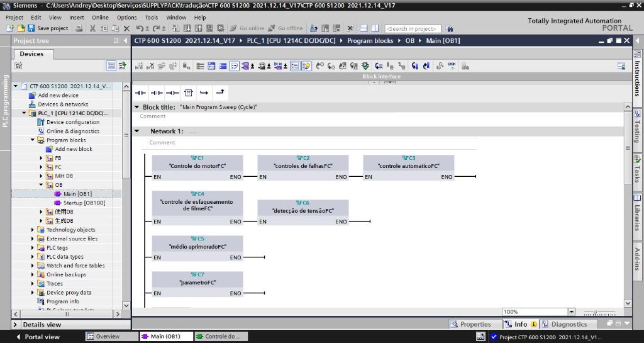Screen dimensions: 644x343
Task: Click the Save project button
Action: point(48,28)
